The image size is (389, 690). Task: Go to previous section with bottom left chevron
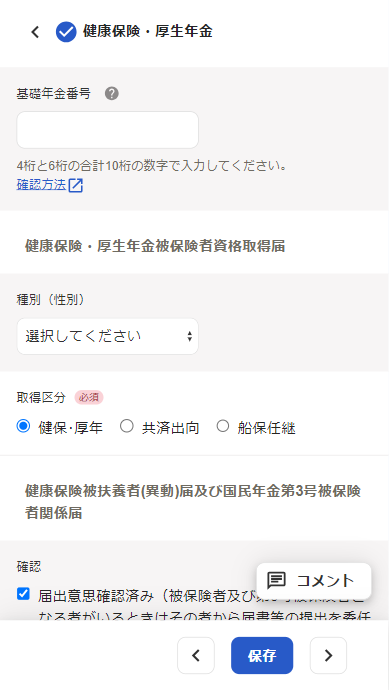(x=196, y=655)
